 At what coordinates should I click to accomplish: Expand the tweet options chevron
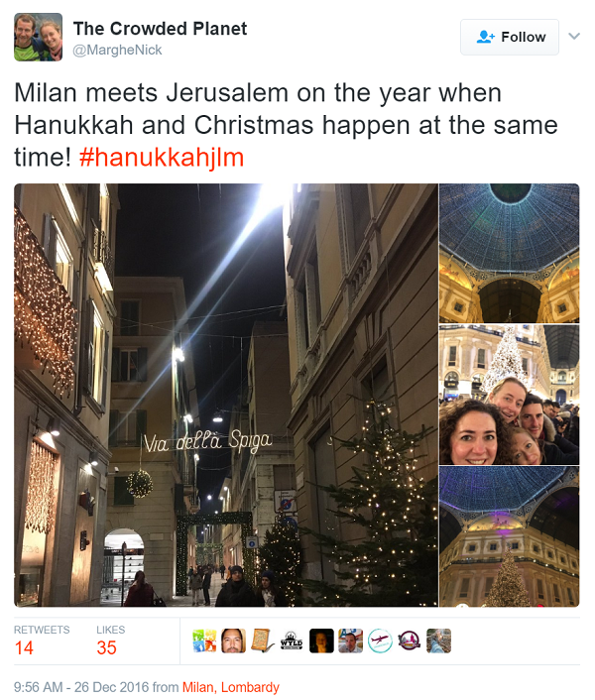[x=574, y=36]
